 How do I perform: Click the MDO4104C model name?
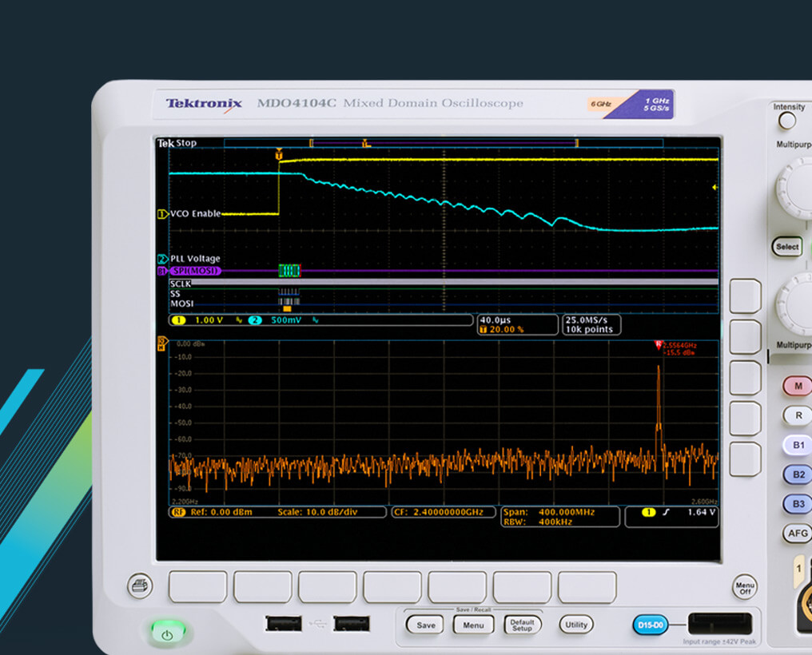click(x=297, y=103)
